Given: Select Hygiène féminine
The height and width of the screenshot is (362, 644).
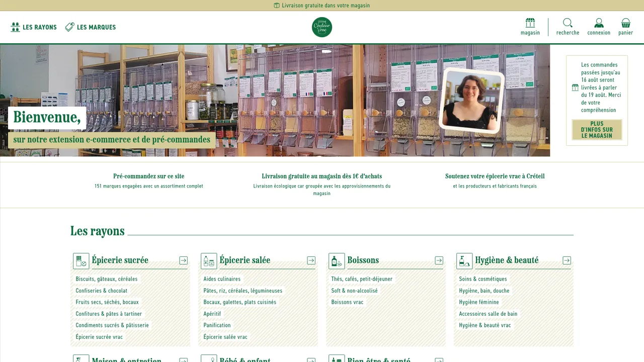Looking at the screenshot, I should coord(479,302).
